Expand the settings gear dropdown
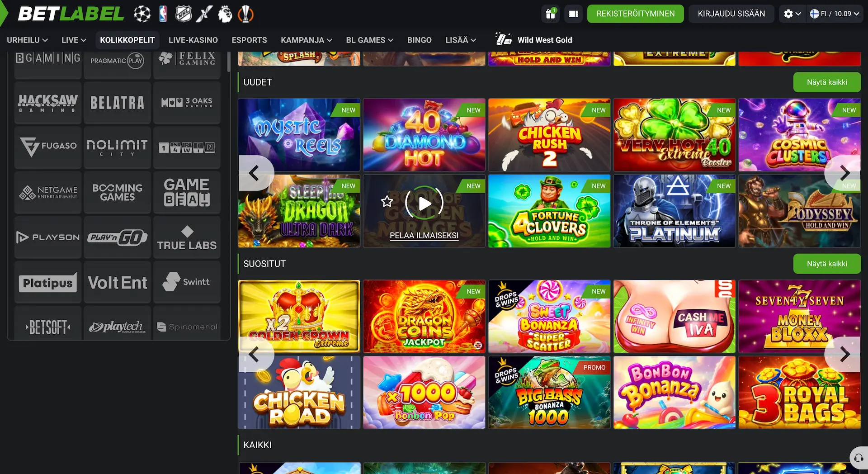The height and width of the screenshot is (474, 868). (x=792, y=14)
